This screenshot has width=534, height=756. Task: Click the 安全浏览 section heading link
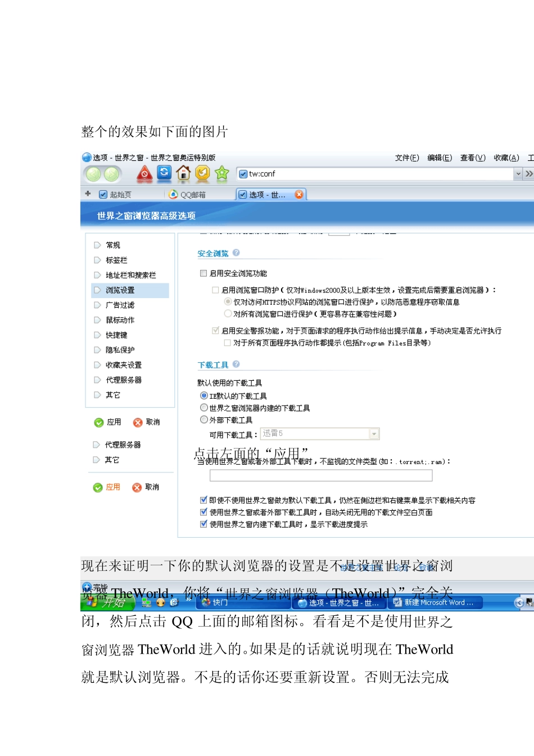tap(213, 254)
